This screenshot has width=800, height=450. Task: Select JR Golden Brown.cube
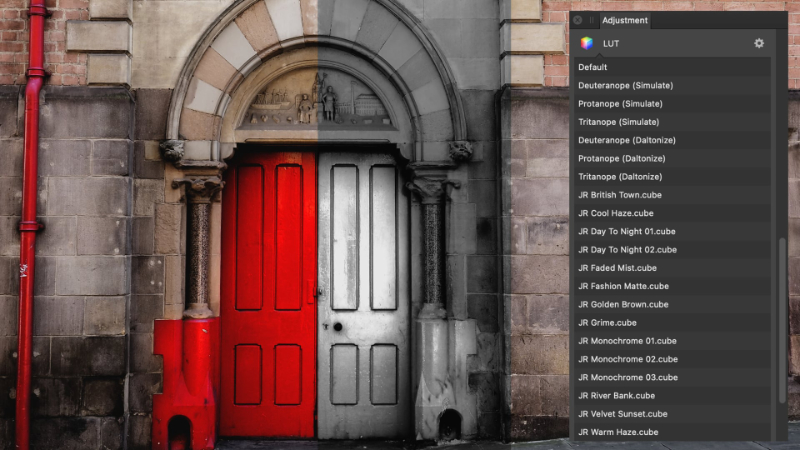coord(672,305)
